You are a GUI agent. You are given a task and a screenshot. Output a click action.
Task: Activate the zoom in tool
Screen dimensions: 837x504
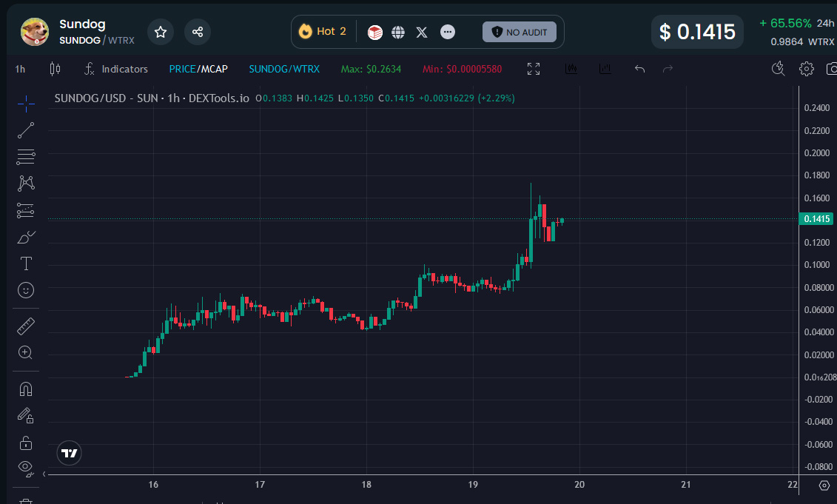pos(26,352)
